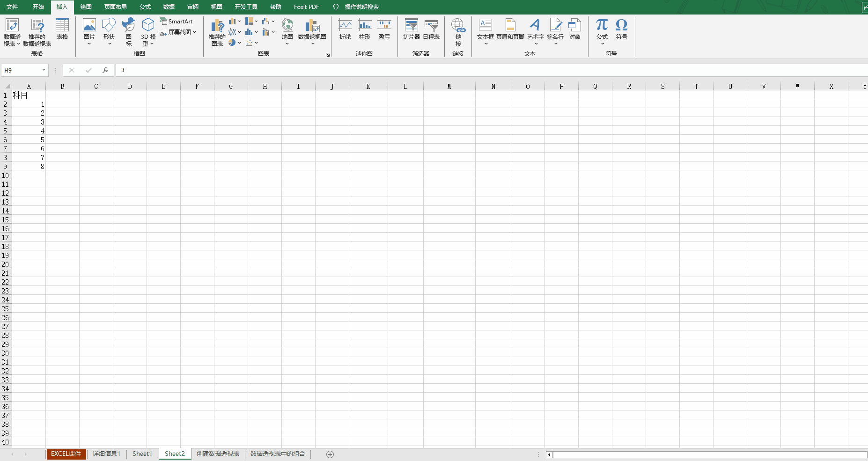The width and height of the screenshot is (868, 461).
Task: Launch the Charts group dialog expander
Action: point(328,55)
